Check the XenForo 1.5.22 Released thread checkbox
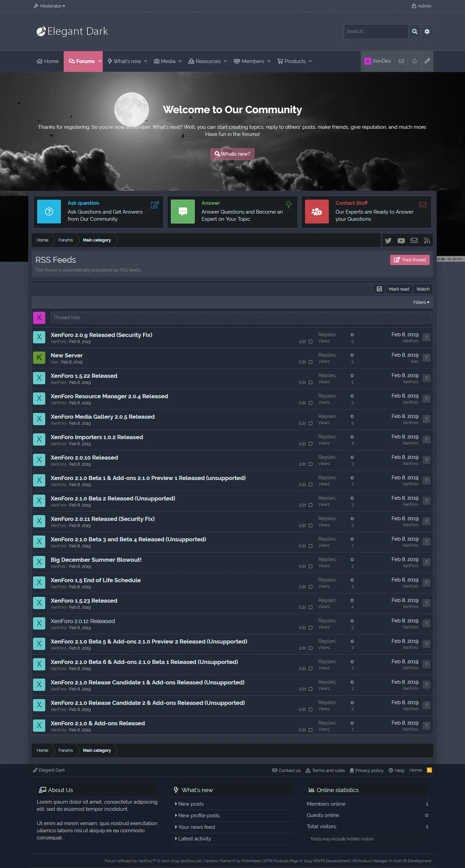This screenshot has width=465, height=868. point(310,383)
